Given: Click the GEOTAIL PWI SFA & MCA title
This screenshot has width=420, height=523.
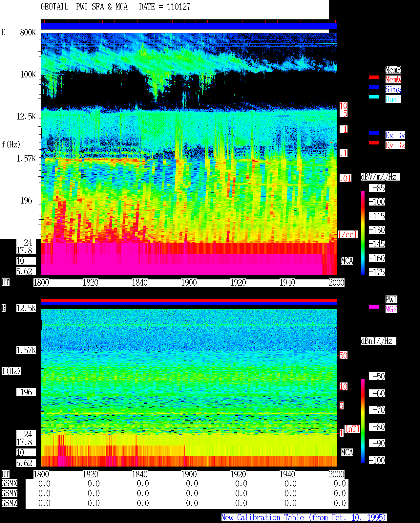Looking at the screenshot, I should [x=84, y=7].
